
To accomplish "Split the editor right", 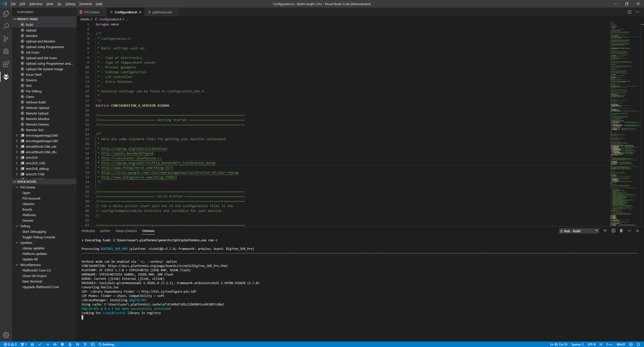I will coord(629,12).
